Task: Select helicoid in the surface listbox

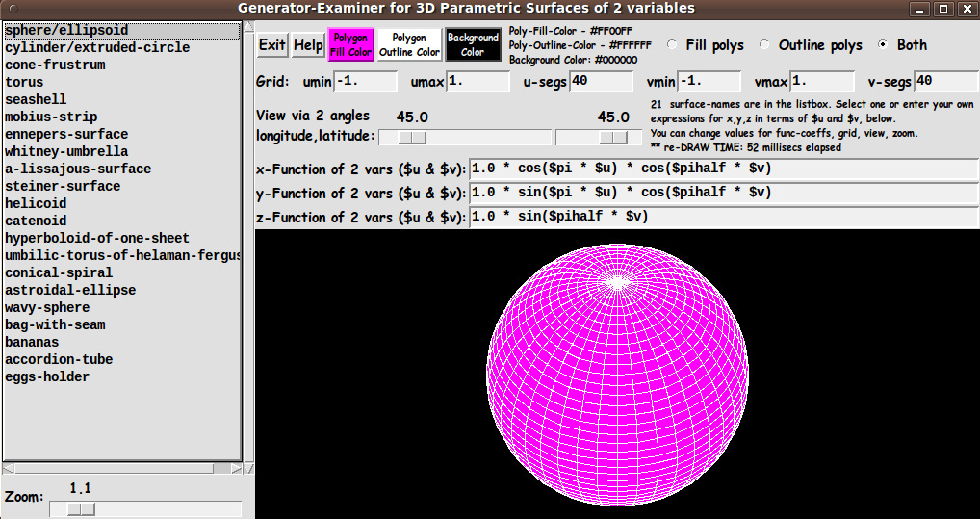Action: pos(36,204)
